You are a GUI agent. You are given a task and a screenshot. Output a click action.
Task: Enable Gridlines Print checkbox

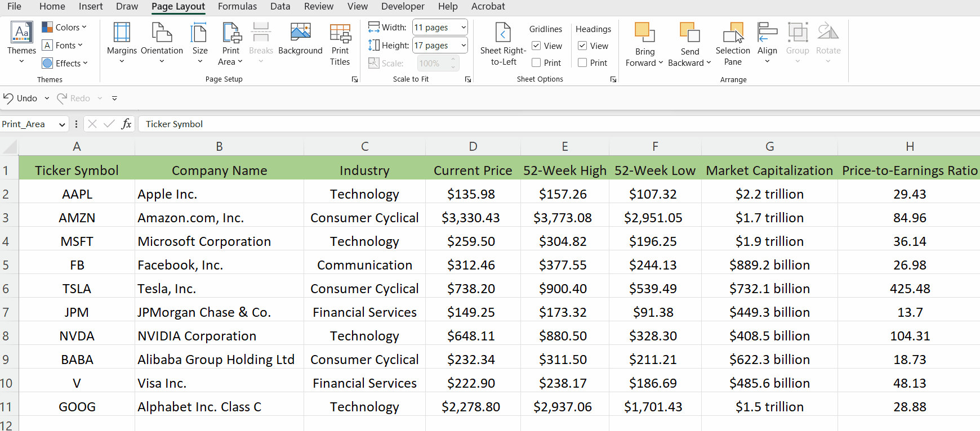(537, 62)
